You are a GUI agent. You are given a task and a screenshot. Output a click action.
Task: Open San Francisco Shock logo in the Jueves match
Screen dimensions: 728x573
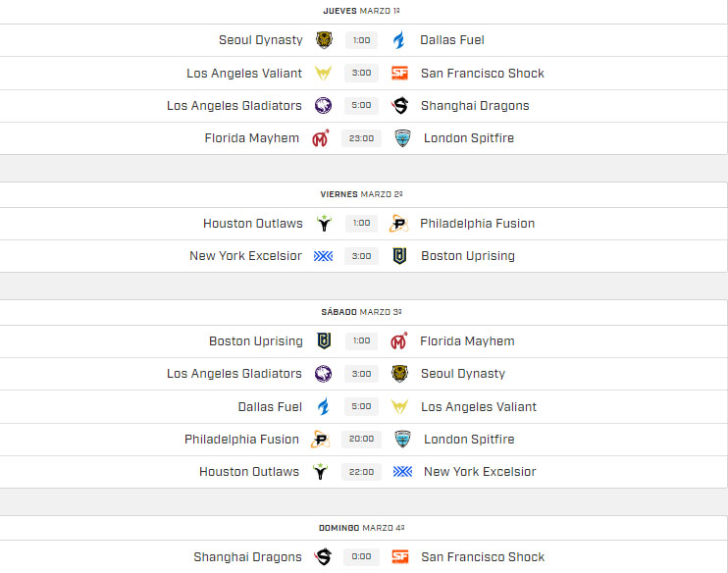(399, 73)
